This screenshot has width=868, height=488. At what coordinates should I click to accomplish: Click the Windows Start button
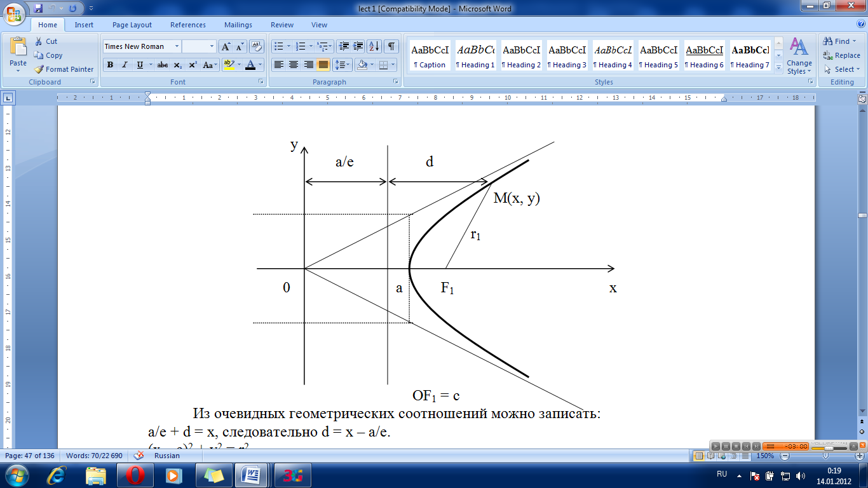pos(17,475)
